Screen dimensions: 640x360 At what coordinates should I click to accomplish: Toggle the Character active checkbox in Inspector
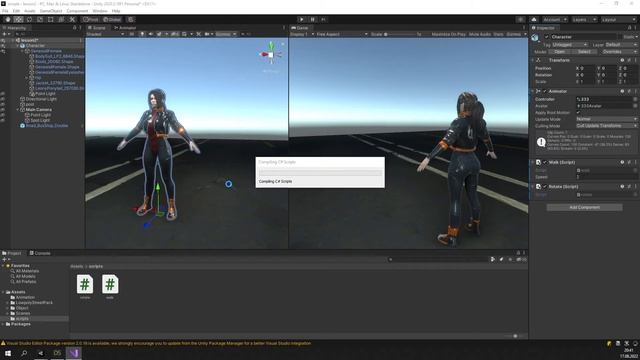[547, 37]
